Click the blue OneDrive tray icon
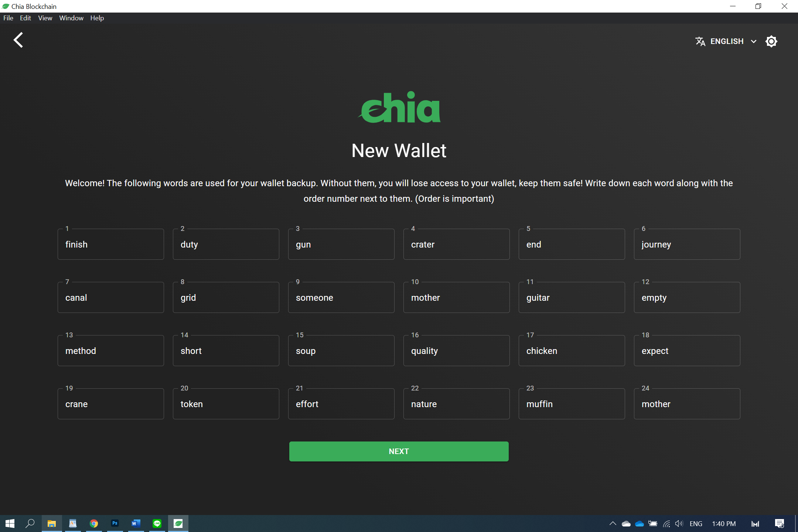Image resolution: width=798 pixels, height=532 pixels. tap(640, 524)
